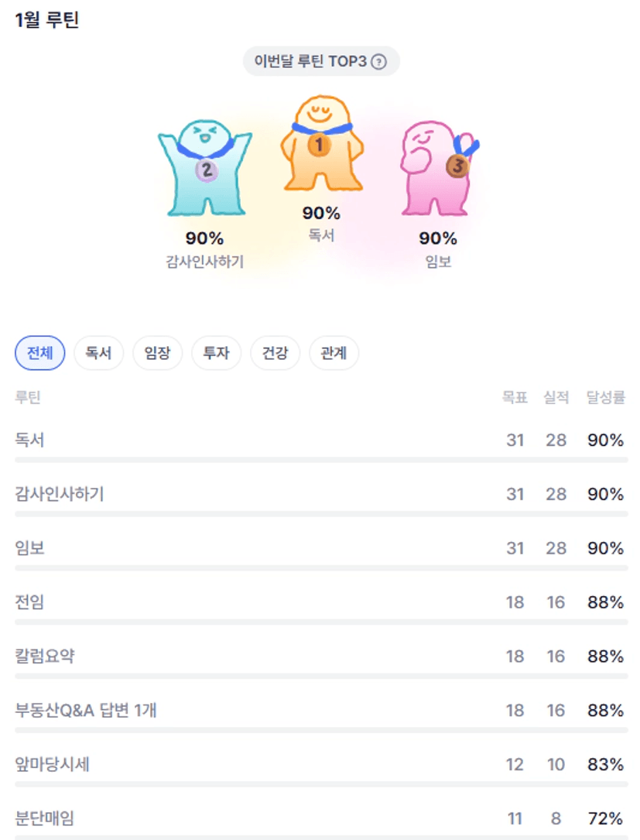Open the 부동산Q&A 답변 1개 routine
This screenshot has height=840, width=640.
click(86, 710)
